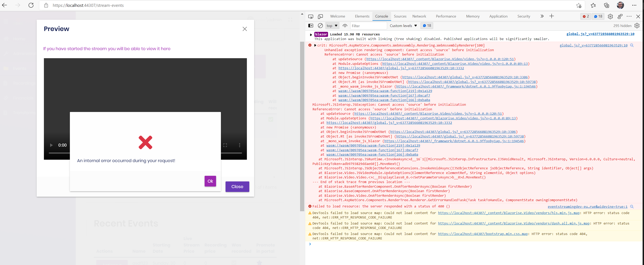
Task: Switch to the Sources tab
Action: pos(400,16)
